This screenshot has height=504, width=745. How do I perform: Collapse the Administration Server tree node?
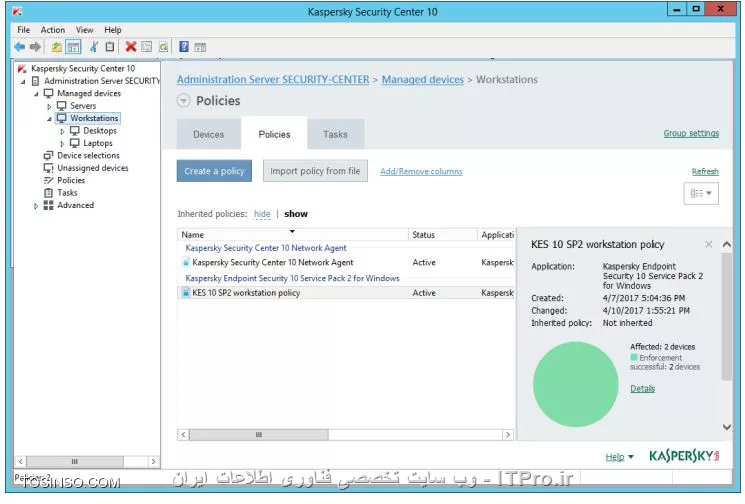pyautogui.click(x=23, y=82)
